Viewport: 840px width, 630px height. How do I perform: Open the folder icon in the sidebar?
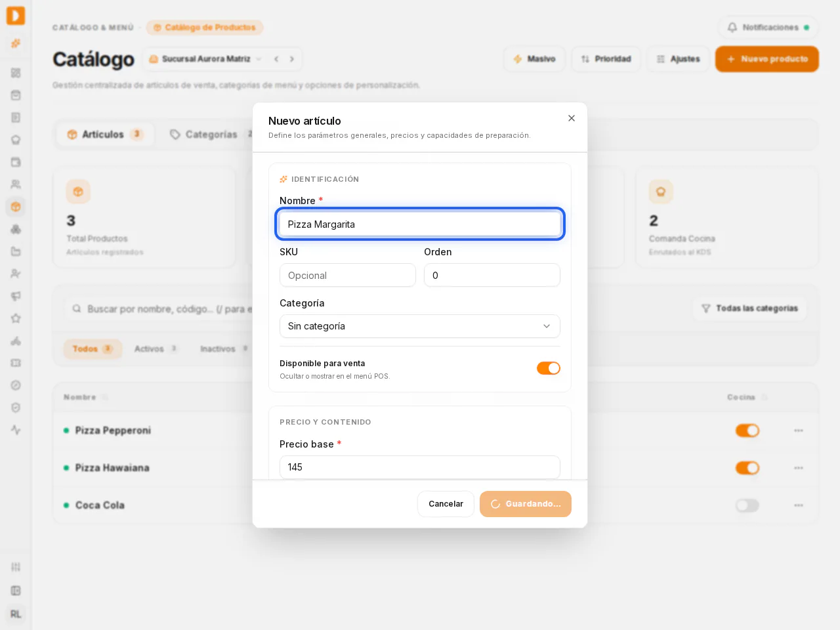click(16, 251)
